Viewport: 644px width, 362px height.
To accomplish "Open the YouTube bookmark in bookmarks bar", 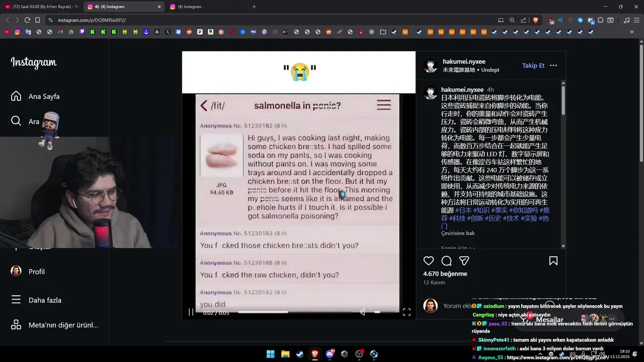I will [7, 32].
